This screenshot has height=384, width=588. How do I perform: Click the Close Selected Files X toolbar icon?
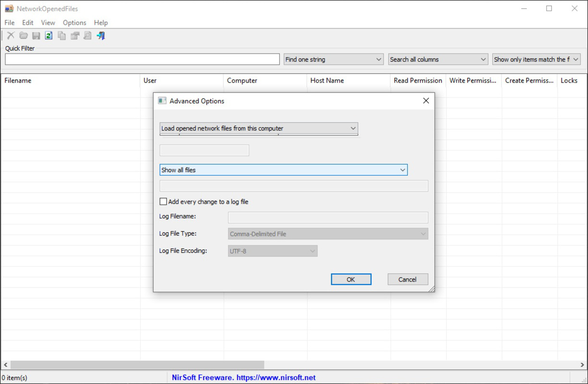pyautogui.click(x=11, y=36)
